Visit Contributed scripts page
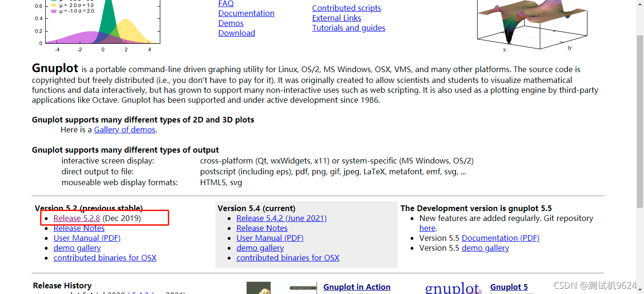The height and width of the screenshot is (294, 644). (347, 8)
